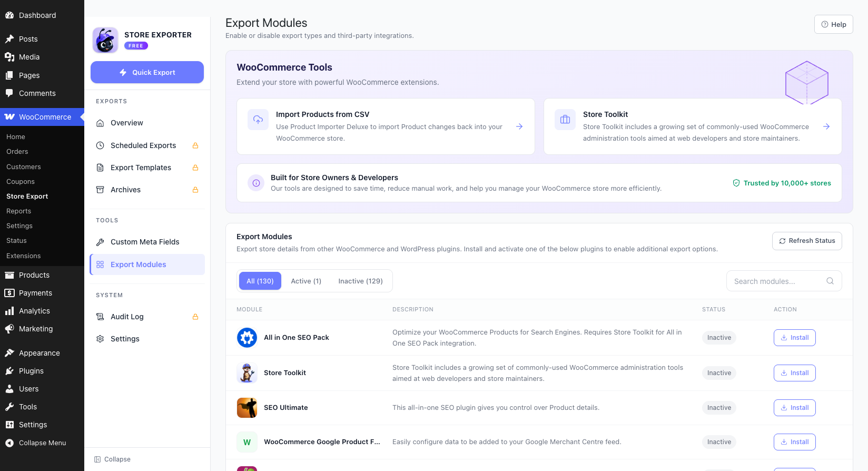Install the Store Toolkit module

[794, 373]
